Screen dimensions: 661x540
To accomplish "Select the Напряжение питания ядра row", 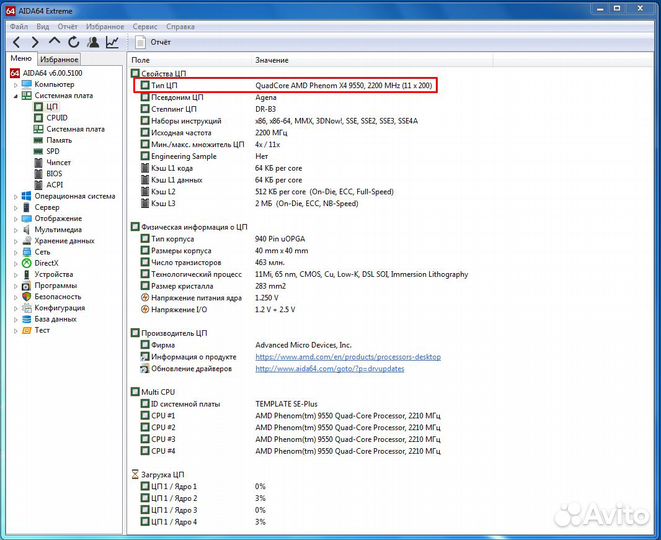I will click(210, 298).
